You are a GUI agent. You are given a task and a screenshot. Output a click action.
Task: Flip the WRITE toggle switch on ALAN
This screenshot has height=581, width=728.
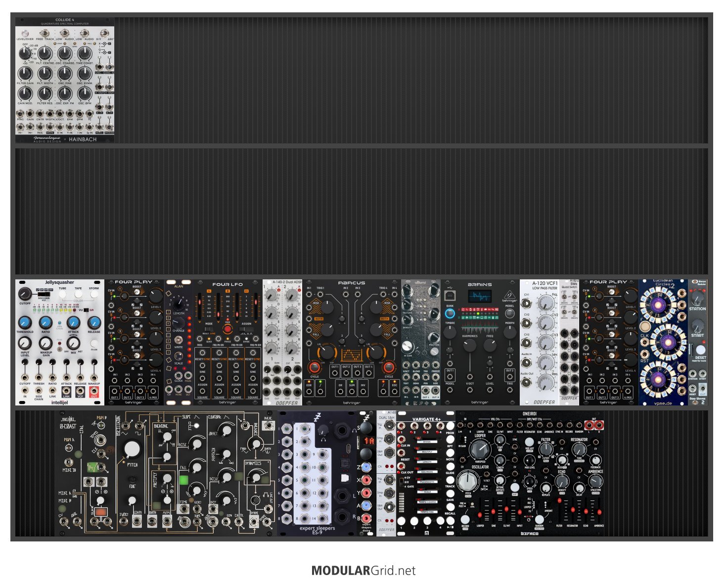(179, 340)
